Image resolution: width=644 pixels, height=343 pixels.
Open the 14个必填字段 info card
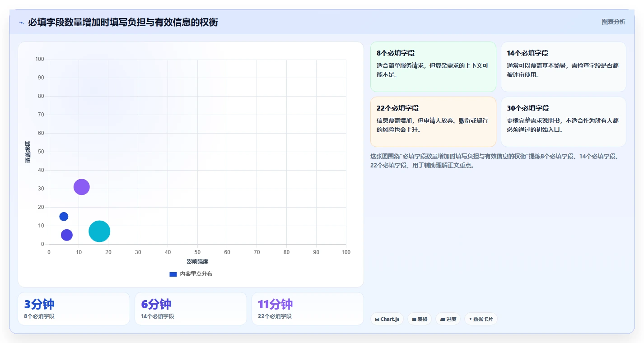(563, 67)
